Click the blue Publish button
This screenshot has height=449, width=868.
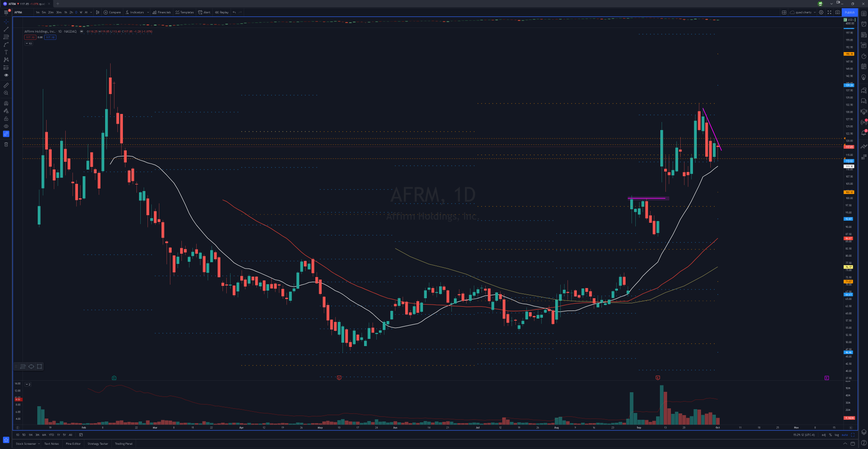point(850,12)
